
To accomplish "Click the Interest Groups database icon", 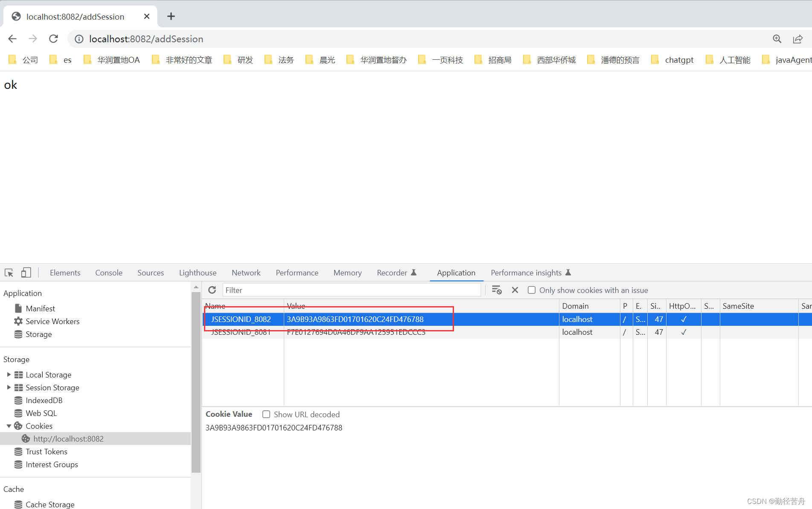I will pyautogui.click(x=18, y=464).
